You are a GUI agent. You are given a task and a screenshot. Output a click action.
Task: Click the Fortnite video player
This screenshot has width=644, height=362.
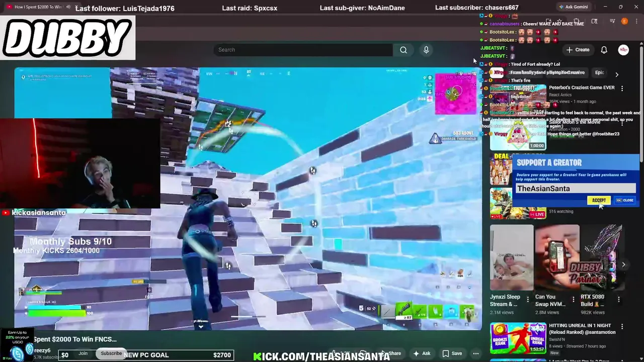(248, 199)
